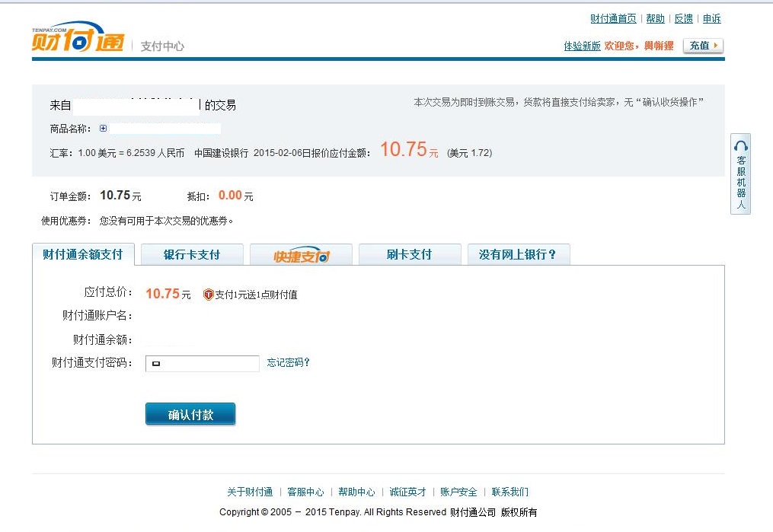Click the 本次交易为即时到账交易 notice text
Image resolution: width=773 pixels, height=532 pixels.
pyautogui.click(x=558, y=102)
